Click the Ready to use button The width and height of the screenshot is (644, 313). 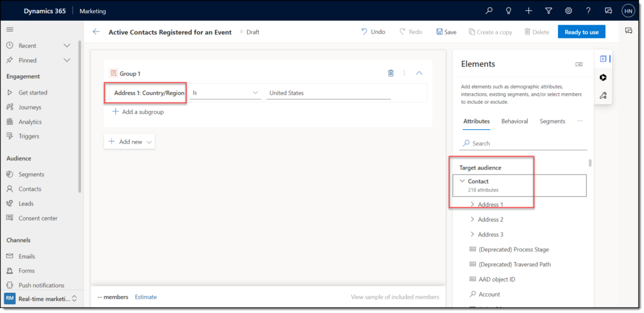582,32
